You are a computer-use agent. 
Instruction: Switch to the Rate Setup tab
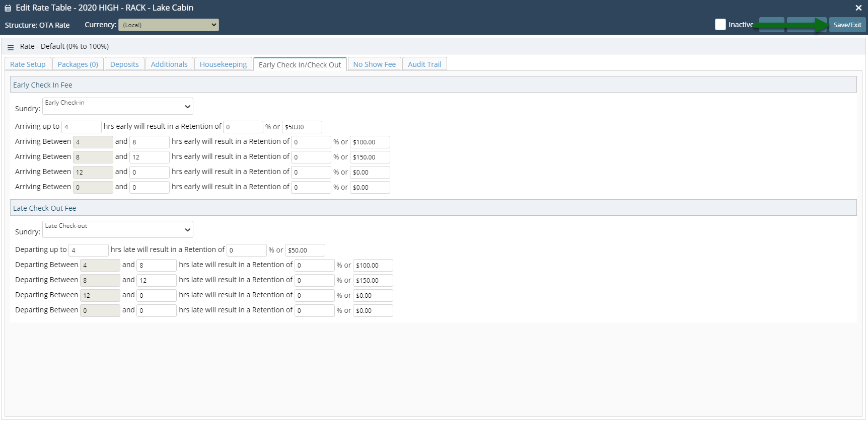pyautogui.click(x=28, y=64)
